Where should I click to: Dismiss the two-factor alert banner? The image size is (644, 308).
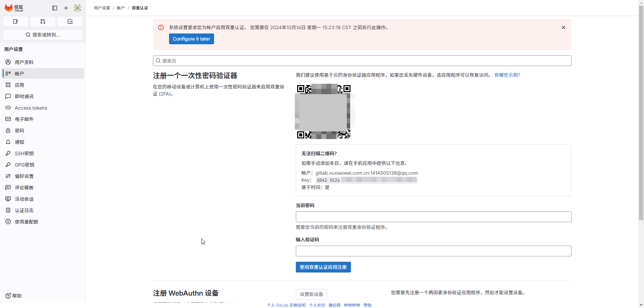tap(563, 27)
